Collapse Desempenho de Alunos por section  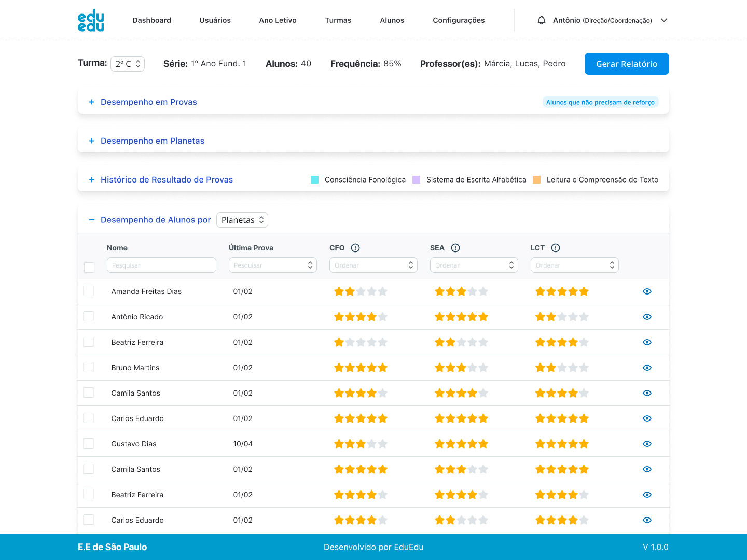click(156, 220)
